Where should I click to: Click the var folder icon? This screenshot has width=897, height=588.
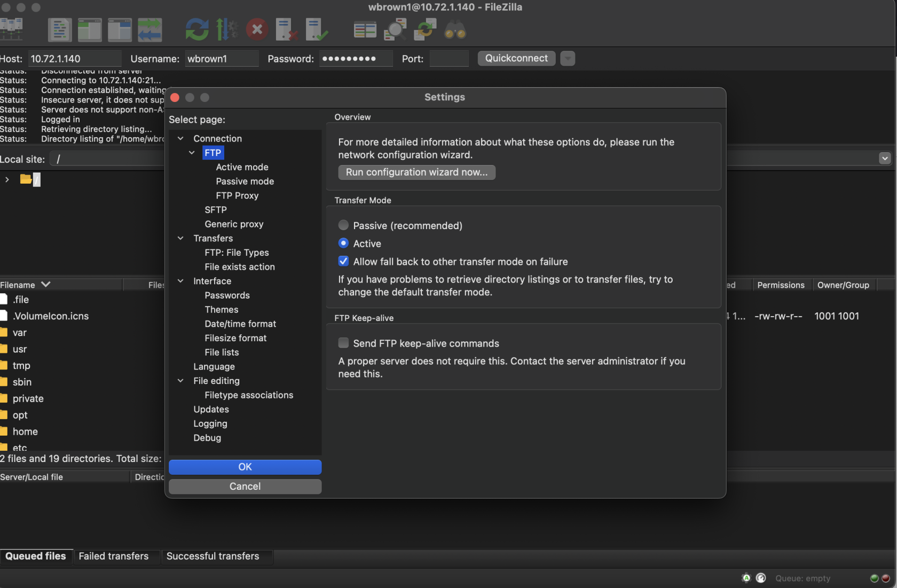pos(4,332)
